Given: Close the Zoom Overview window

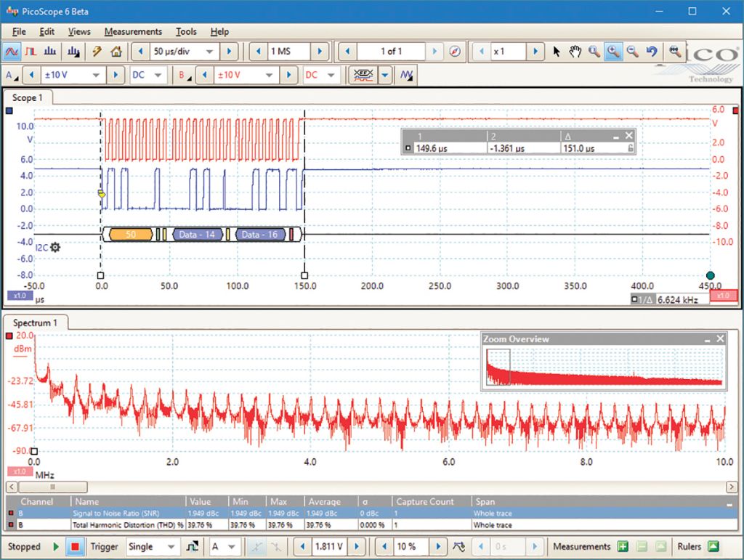Looking at the screenshot, I should (x=720, y=338).
